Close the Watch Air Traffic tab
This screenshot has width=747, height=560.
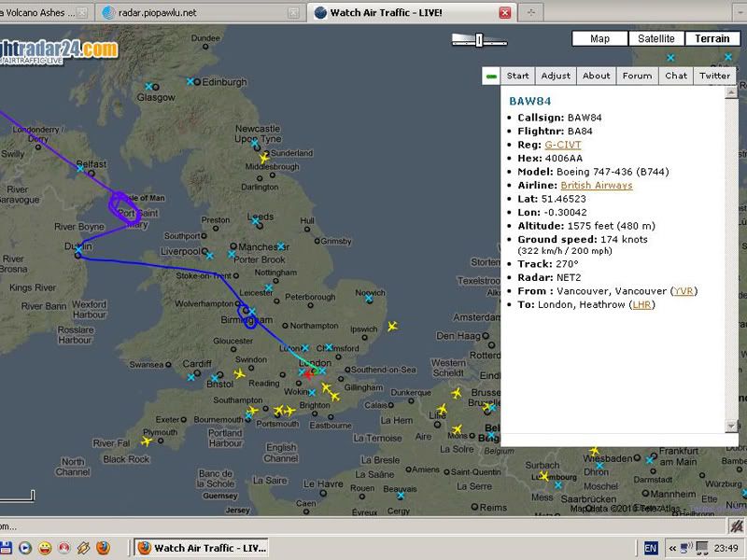pos(504,13)
